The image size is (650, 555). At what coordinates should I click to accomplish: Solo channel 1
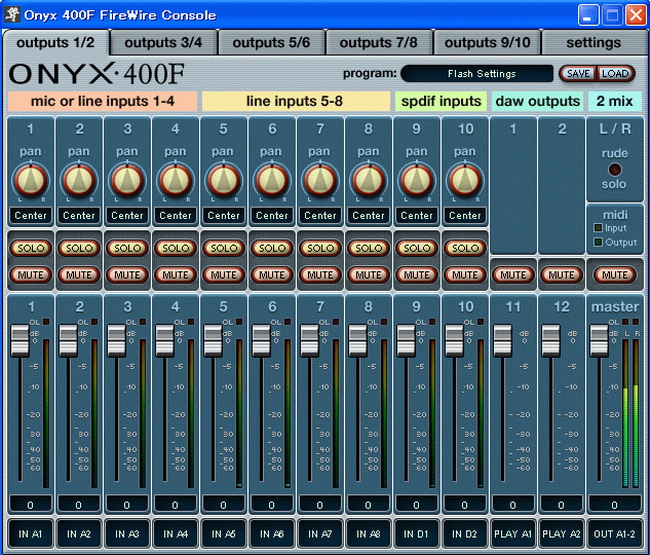[31, 248]
